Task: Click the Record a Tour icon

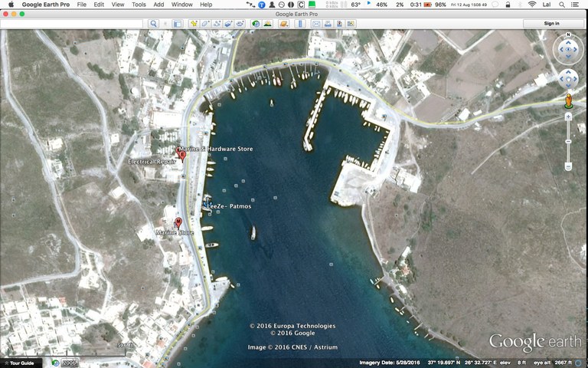Action: pos(240,24)
